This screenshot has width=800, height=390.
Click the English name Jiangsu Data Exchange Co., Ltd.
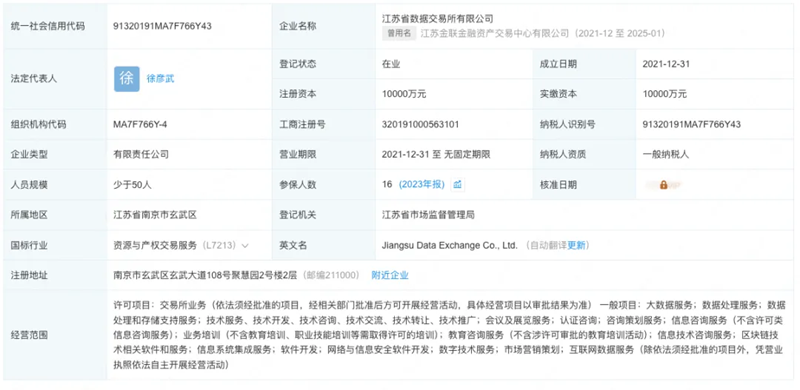click(x=449, y=246)
